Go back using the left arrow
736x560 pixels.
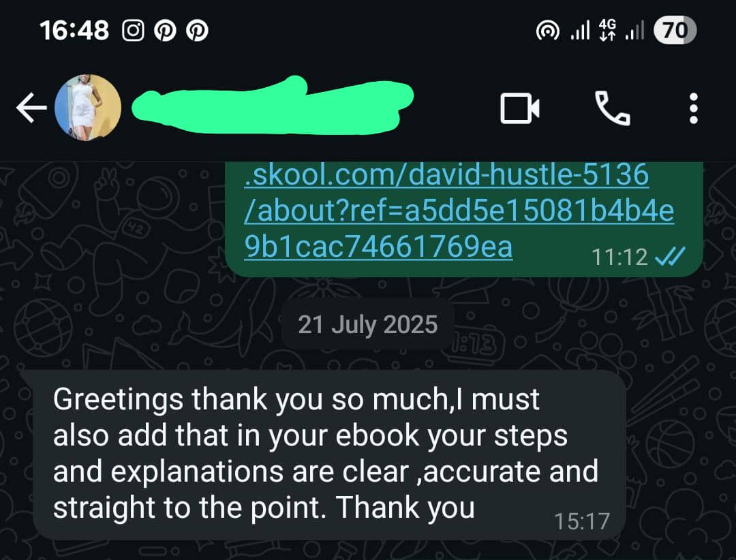pyautogui.click(x=31, y=108)
